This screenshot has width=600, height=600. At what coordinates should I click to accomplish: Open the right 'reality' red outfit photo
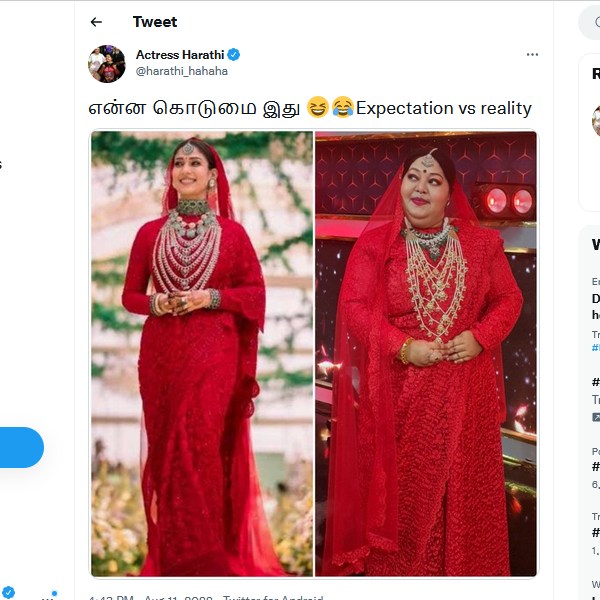tap(426, 354)
